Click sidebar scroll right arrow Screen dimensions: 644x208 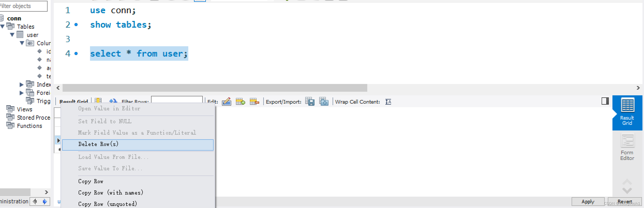tap(46, 192)
